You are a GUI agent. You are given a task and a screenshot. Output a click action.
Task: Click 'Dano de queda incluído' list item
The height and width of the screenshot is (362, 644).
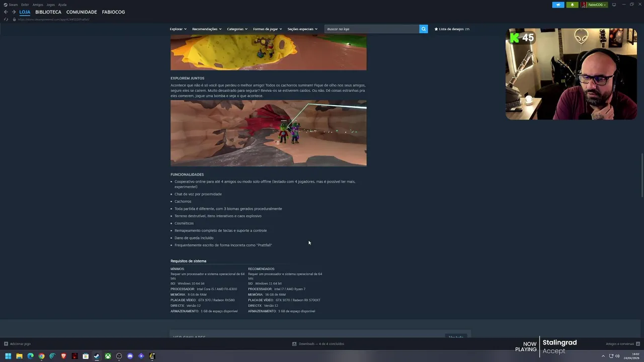(194, 238)
